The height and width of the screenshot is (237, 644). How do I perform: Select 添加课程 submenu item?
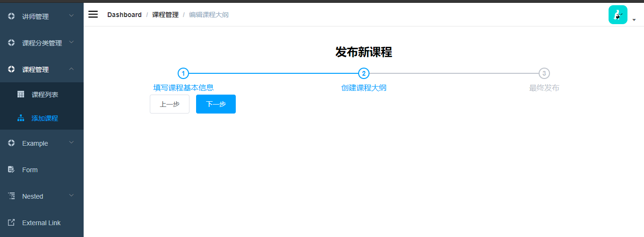click(x=42, y=118)
